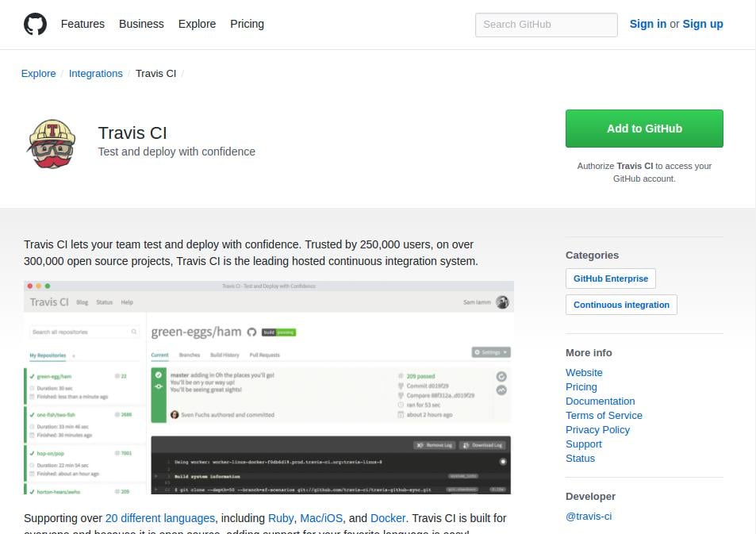756x534 pixels.
Task: Focus the Search GitHub field
Action: 547,25
